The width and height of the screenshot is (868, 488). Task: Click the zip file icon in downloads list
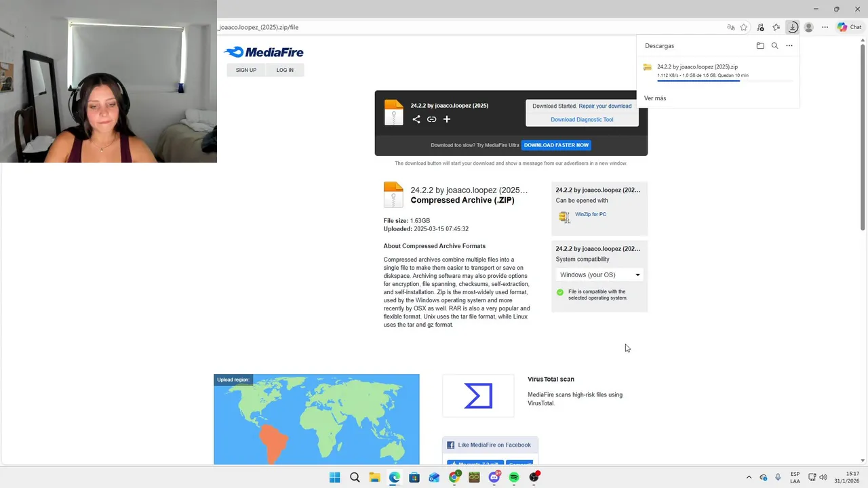coord(648,67)
